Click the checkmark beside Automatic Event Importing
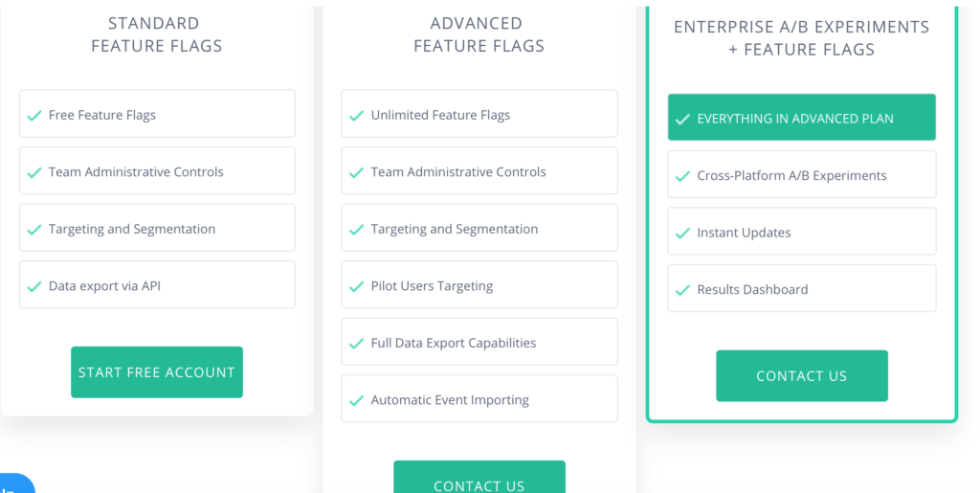This screenshot has height=493, width=980. 357,400
